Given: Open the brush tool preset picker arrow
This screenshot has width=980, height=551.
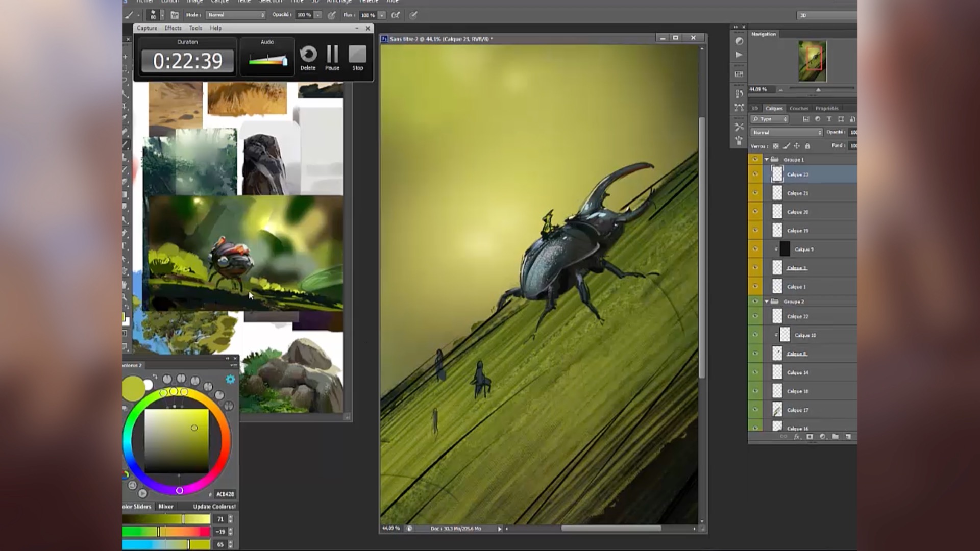Looking at the screenshot, I should 138,15.
